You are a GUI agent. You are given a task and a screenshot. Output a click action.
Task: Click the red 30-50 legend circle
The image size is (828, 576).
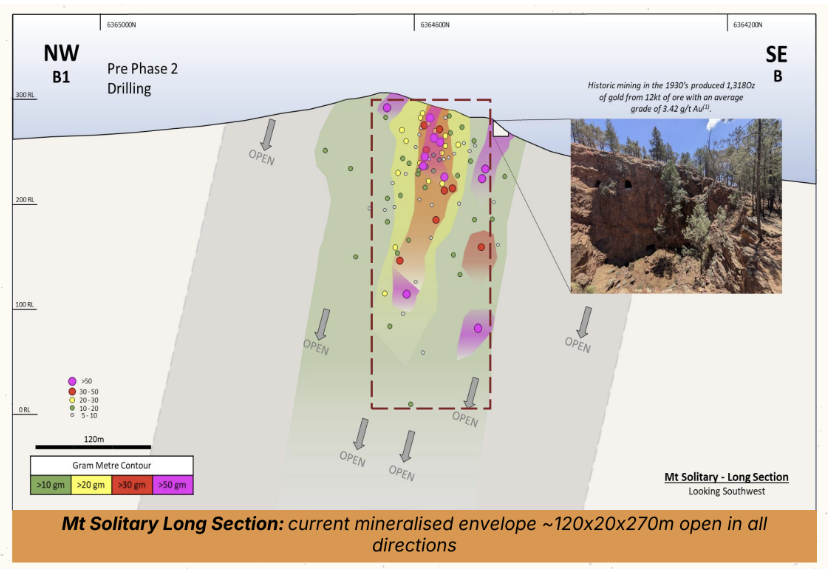(72, 392)
